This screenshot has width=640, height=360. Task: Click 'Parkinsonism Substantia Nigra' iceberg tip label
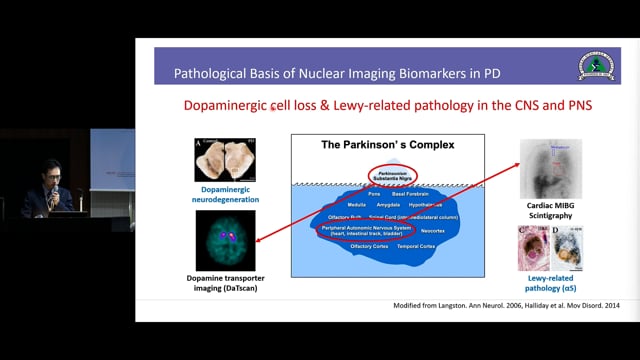392,176
